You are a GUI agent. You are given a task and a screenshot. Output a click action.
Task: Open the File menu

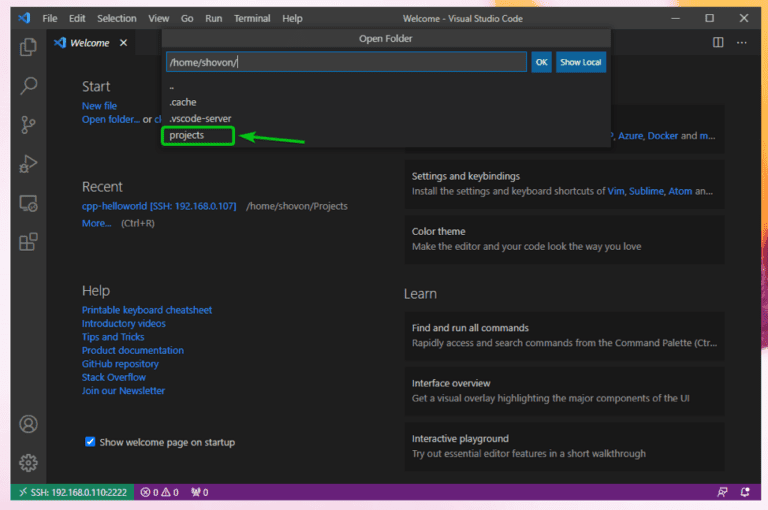coord(50,19)
